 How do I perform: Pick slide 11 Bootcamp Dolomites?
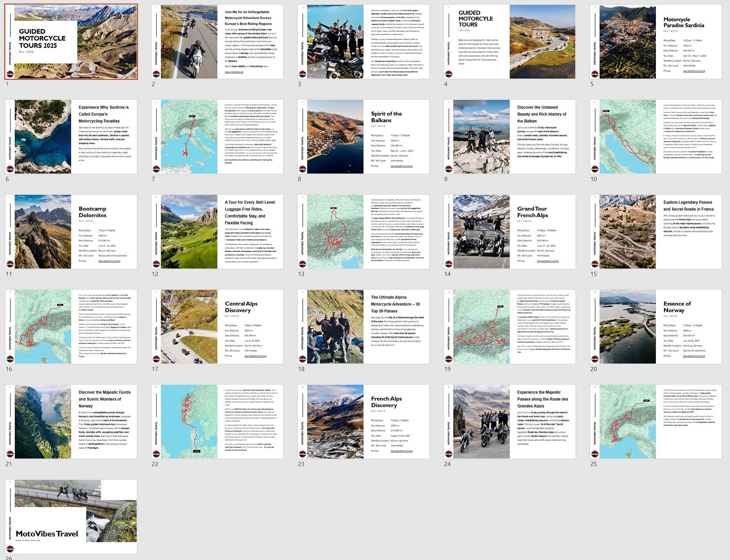(71, 232)
